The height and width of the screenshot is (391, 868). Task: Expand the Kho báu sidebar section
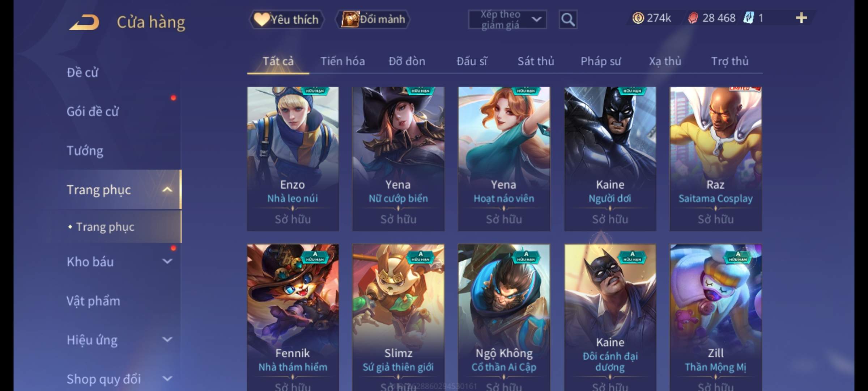point(167,261)
